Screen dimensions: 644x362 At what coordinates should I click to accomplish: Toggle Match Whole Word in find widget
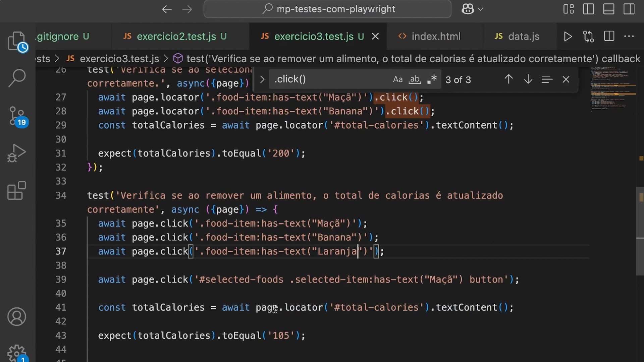tap(415, 79)
